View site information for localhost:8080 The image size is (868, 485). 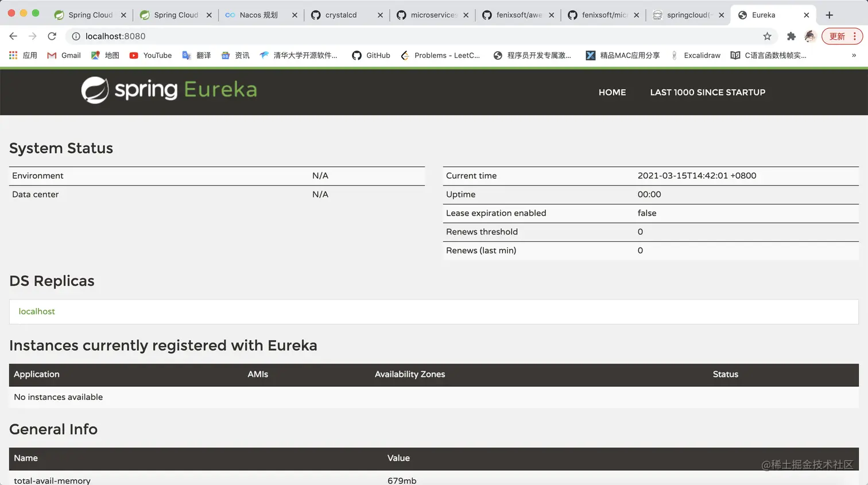(x=76, y=36)
